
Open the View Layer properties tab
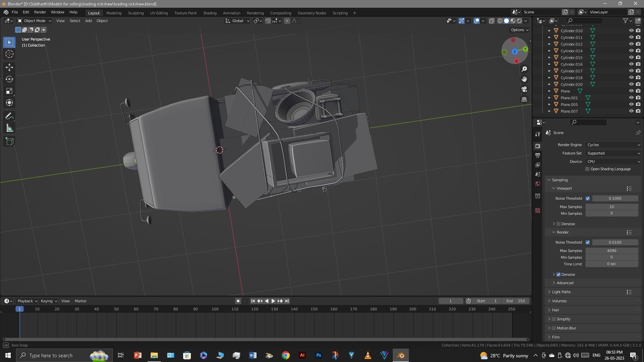(x=538, y=165)
